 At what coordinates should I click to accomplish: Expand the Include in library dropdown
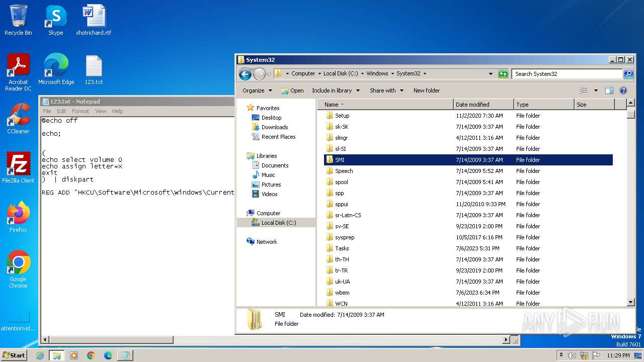coord(336,90)
